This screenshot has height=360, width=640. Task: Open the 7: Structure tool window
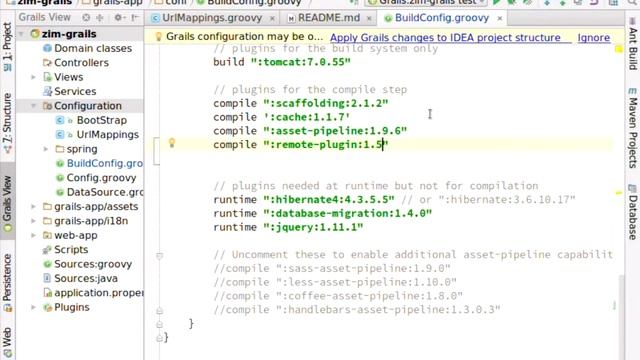7,123
